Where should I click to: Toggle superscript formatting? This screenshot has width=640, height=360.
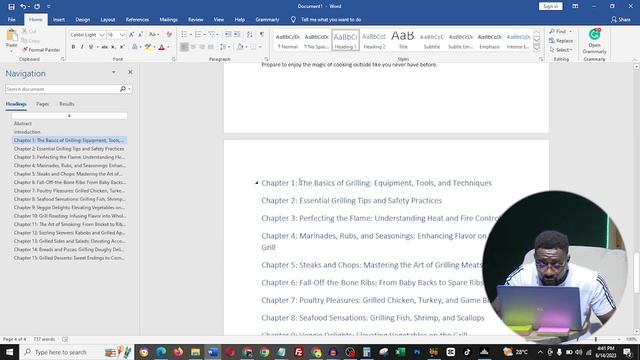pos(122,47)
